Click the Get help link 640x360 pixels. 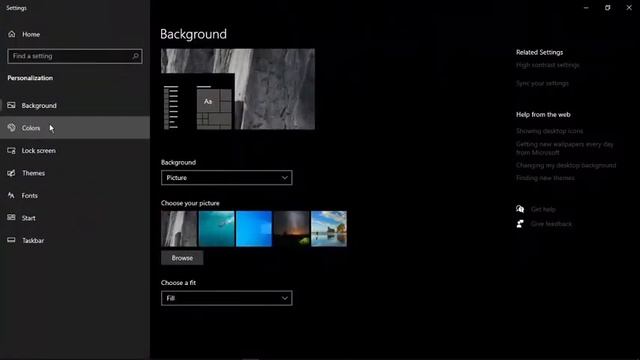point(543,209)
